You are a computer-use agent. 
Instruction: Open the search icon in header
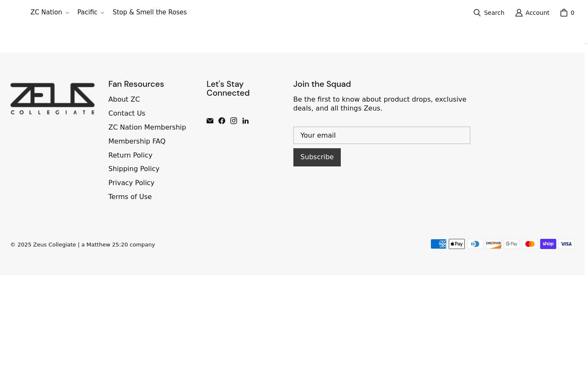tap(477, 13)
